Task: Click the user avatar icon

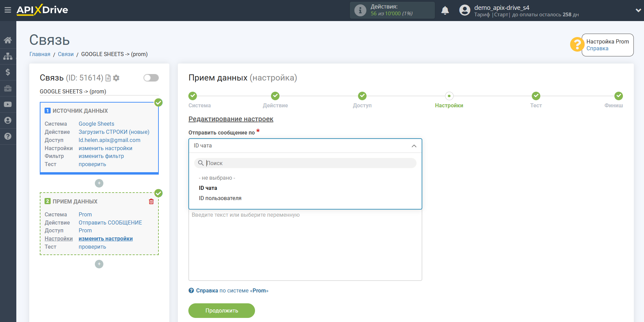Action: [464, 10]
